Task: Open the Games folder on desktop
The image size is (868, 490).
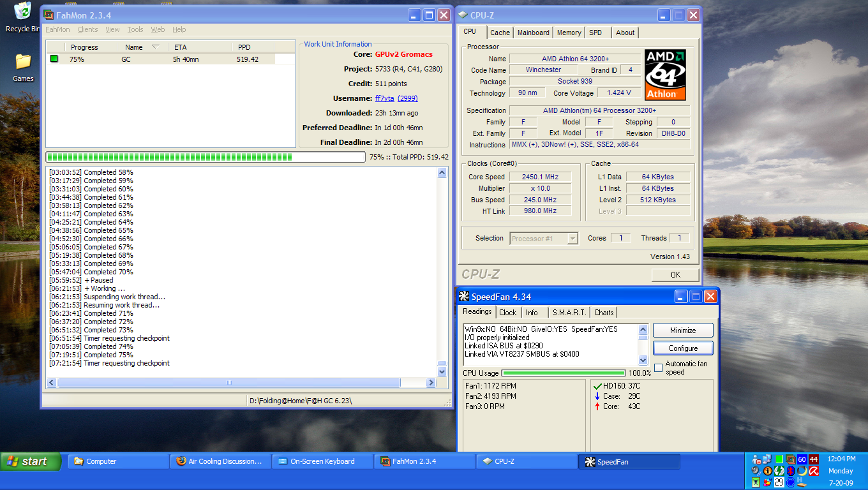Action: point(23,63)
